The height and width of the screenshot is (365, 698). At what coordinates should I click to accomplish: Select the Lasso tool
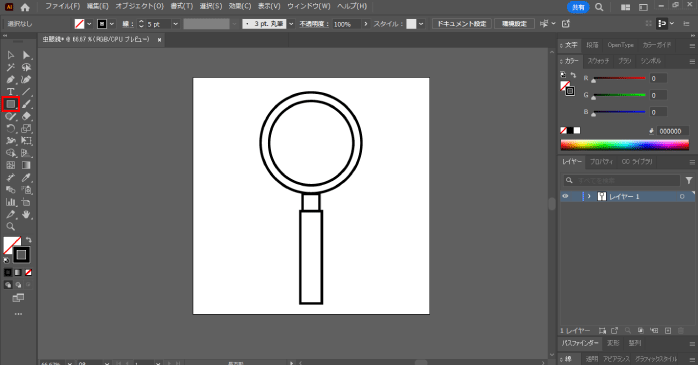[26, 67]
